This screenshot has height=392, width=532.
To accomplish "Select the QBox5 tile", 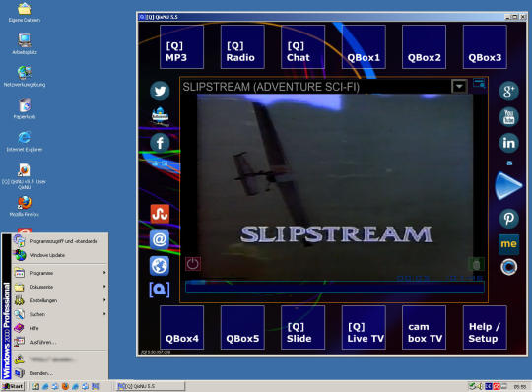I will [242, 328].
